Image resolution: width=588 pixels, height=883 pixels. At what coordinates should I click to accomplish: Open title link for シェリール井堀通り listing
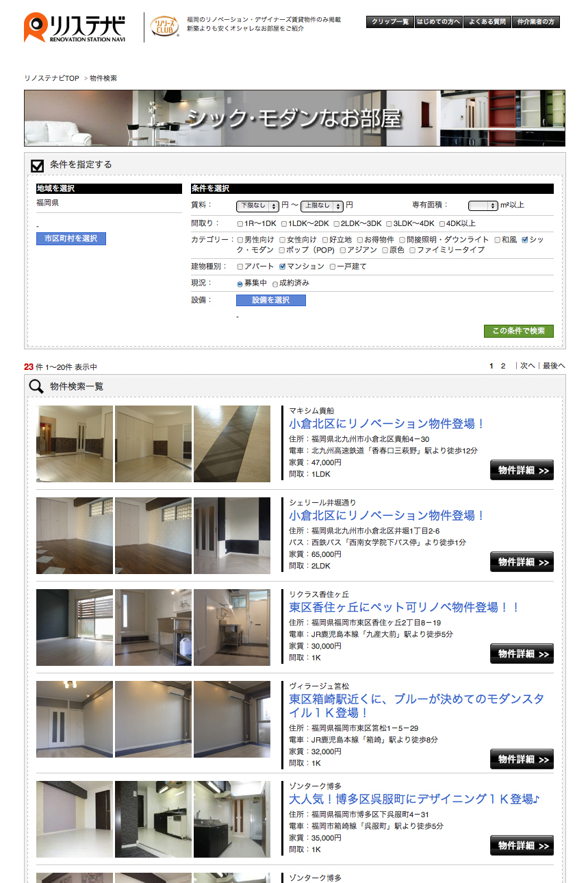click(387, 516)
